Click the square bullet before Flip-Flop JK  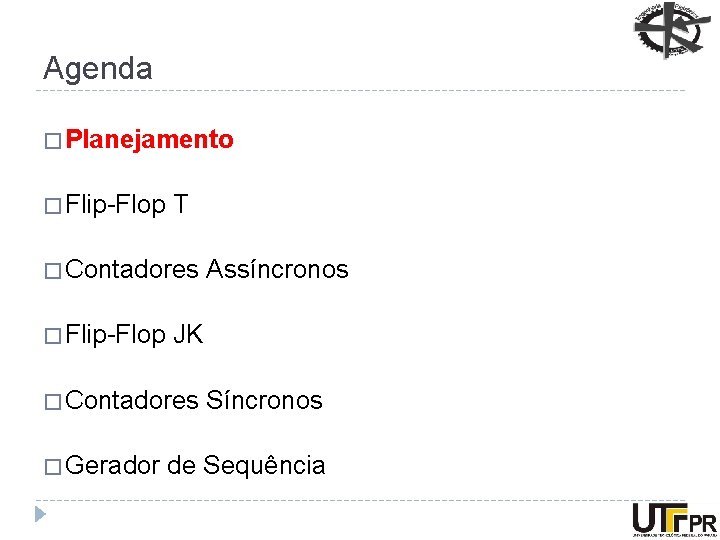[x=53, y=336]
